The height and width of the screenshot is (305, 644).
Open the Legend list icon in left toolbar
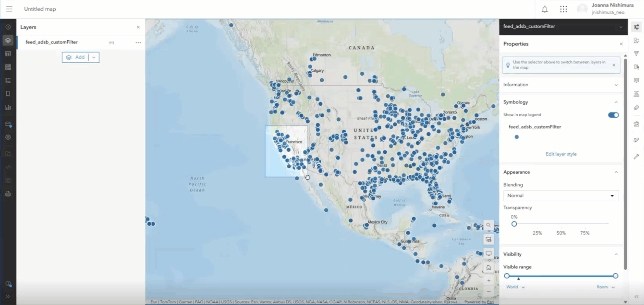pos(8,80)
